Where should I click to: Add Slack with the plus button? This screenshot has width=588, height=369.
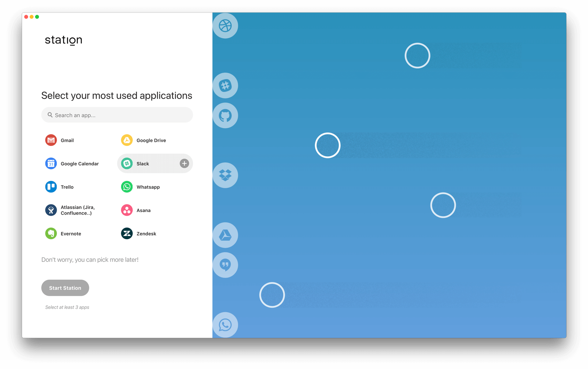click(x=184, y=164)
